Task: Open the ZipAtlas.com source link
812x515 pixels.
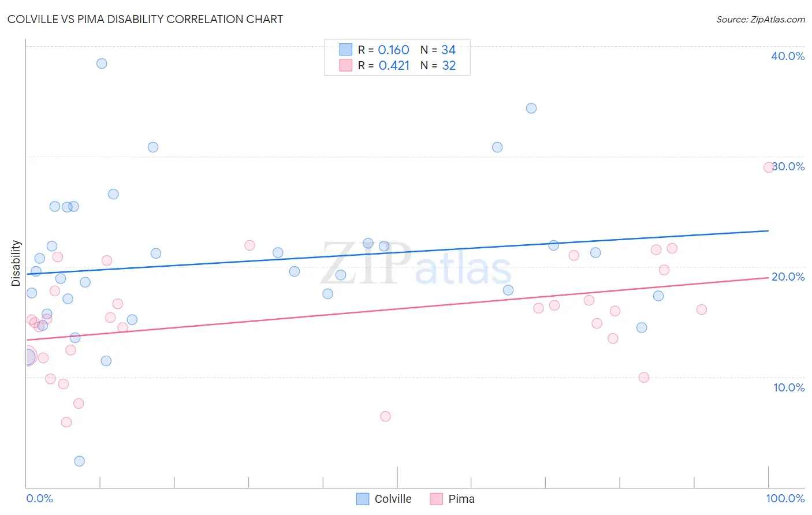Action: tap(761, 19)
